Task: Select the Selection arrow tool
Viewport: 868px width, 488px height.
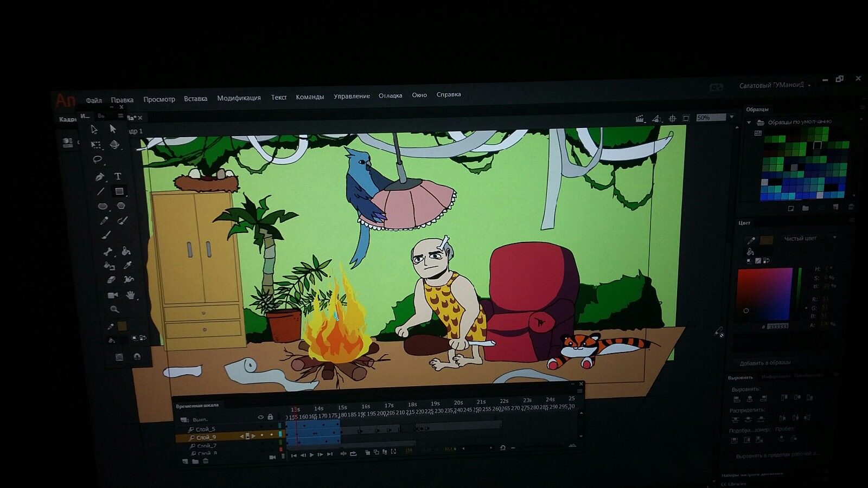Action: pos(94,129)
